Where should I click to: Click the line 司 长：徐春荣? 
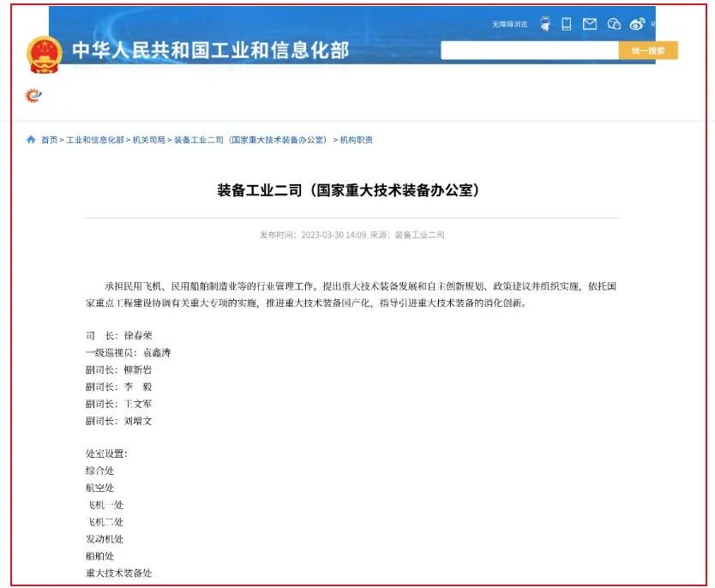click(x=119, y=335)
